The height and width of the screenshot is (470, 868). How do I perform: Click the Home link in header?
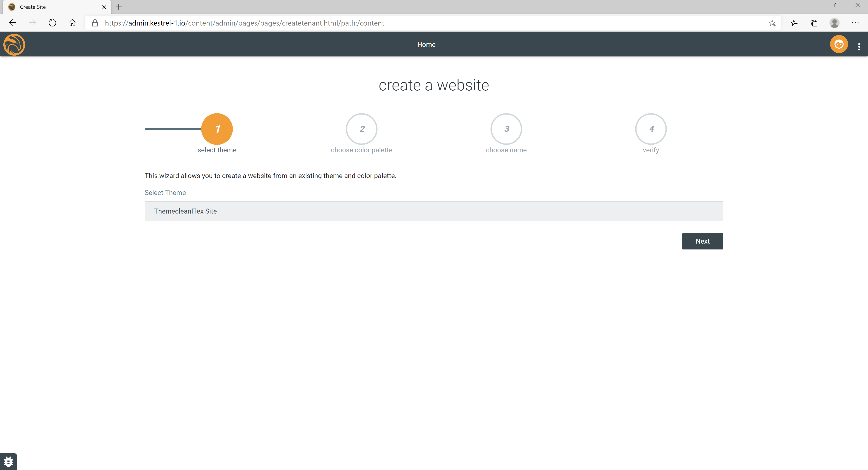click(426, 45)
